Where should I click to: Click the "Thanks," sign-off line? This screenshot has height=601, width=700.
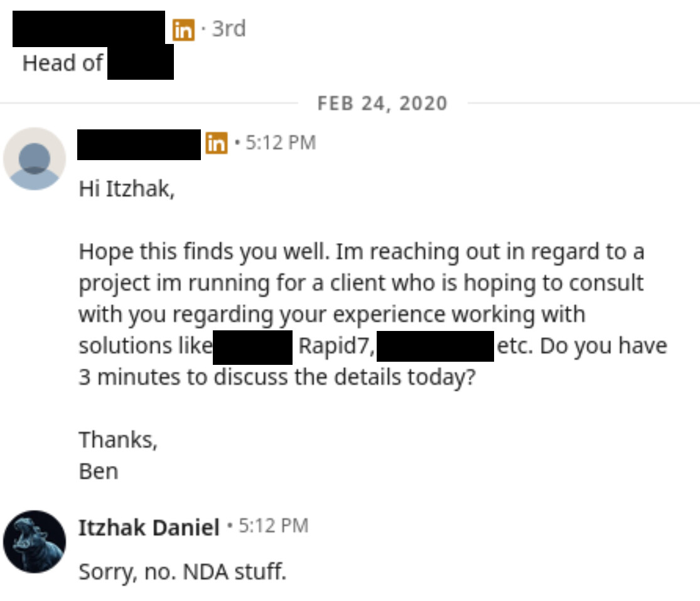click(118, 440)
